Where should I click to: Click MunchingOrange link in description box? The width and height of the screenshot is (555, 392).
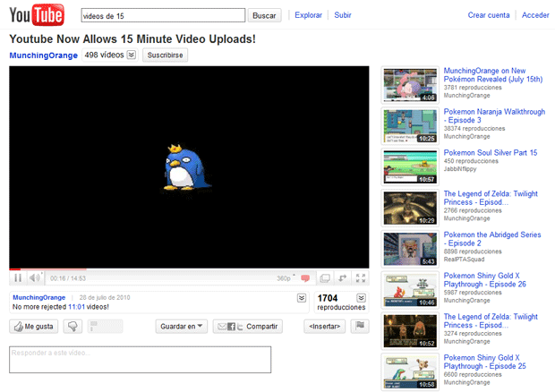[38, 297]
